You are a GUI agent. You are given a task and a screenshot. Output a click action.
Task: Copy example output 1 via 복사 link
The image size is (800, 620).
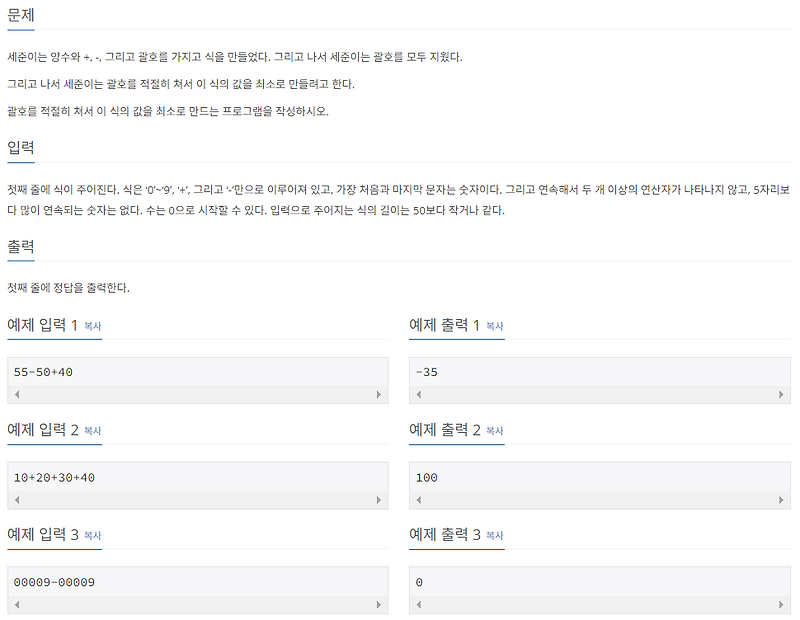(x=494, y=326)
